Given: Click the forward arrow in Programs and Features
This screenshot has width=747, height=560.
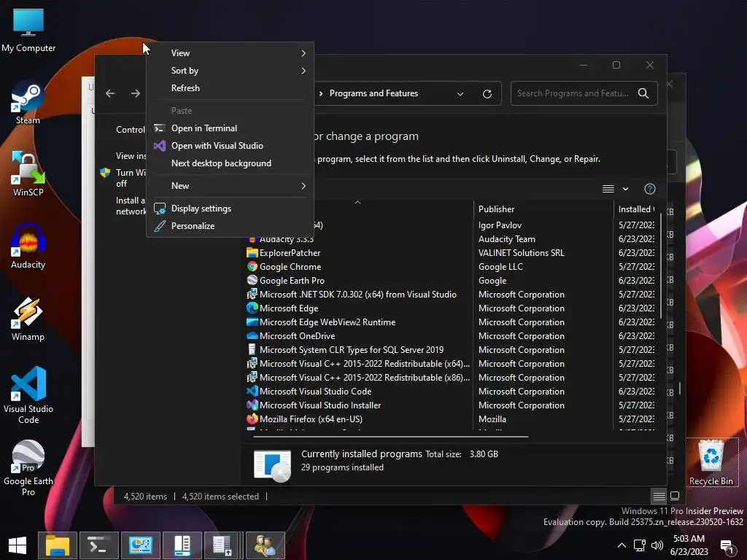Looking at the screenshot, I should point(136,93).
